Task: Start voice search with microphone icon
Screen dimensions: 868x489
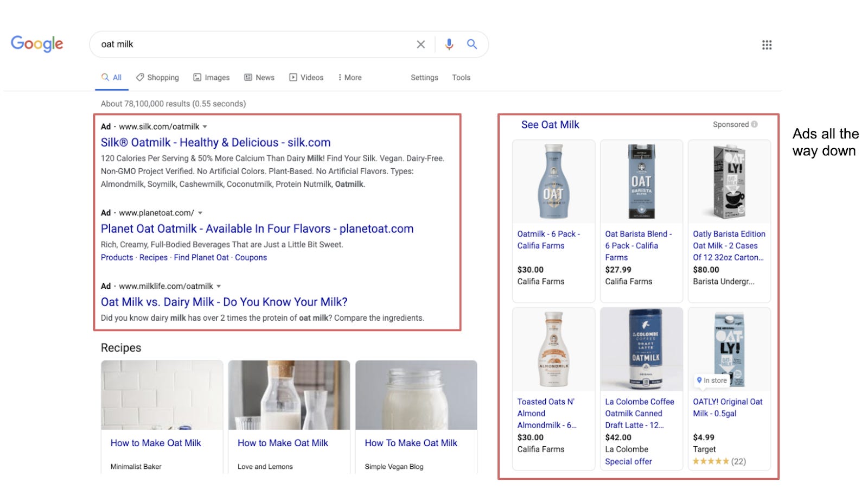Action: coord(449,45)
